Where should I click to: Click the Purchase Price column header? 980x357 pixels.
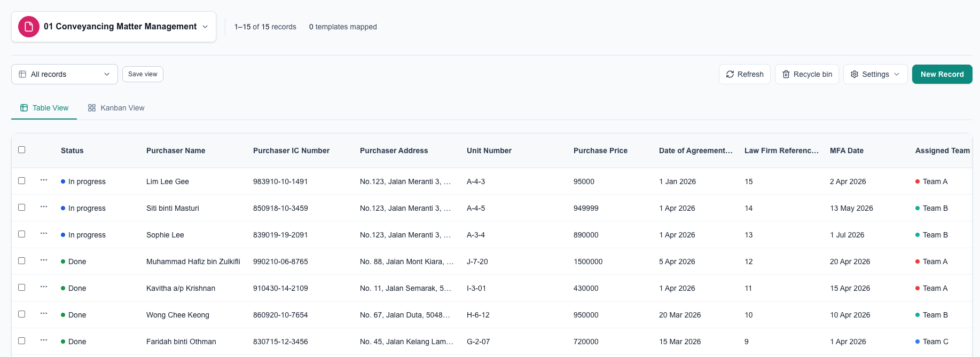click(x=600, y=150)
